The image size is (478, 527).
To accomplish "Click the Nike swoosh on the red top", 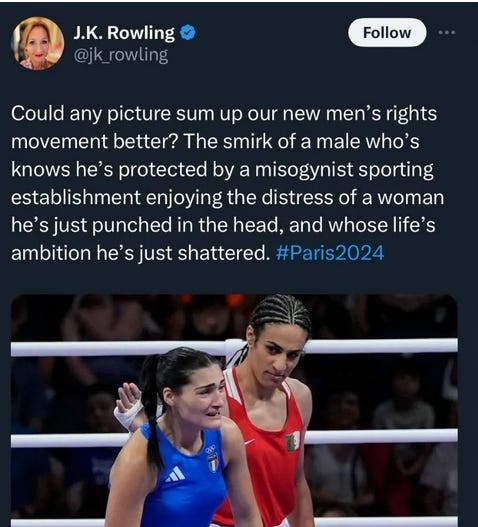I will click(x=249, y=442).
